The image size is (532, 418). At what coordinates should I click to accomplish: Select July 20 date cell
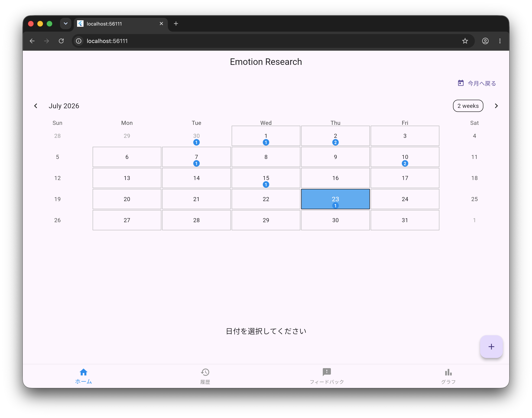[127, 199]
